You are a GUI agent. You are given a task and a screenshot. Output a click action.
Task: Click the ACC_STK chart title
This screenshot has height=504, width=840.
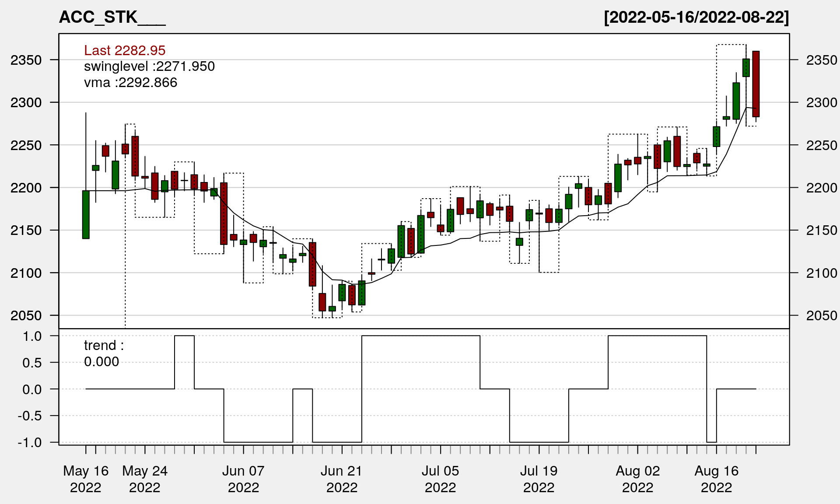pos(112,17)
